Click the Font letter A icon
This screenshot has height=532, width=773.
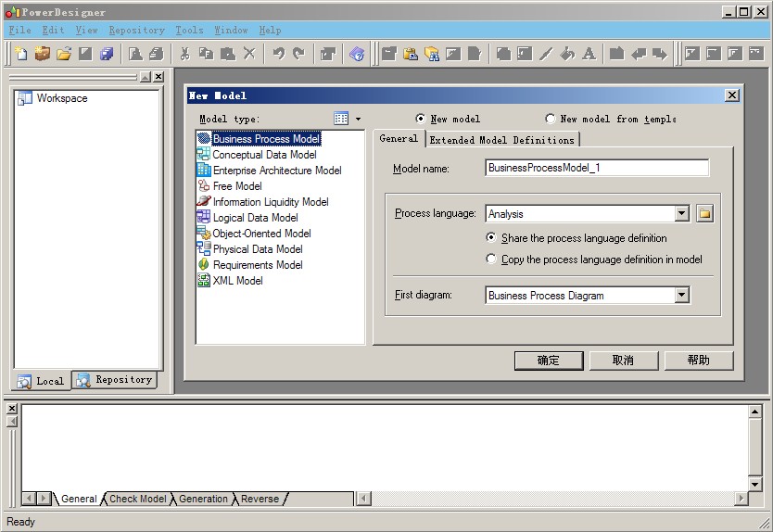(589, 53)
